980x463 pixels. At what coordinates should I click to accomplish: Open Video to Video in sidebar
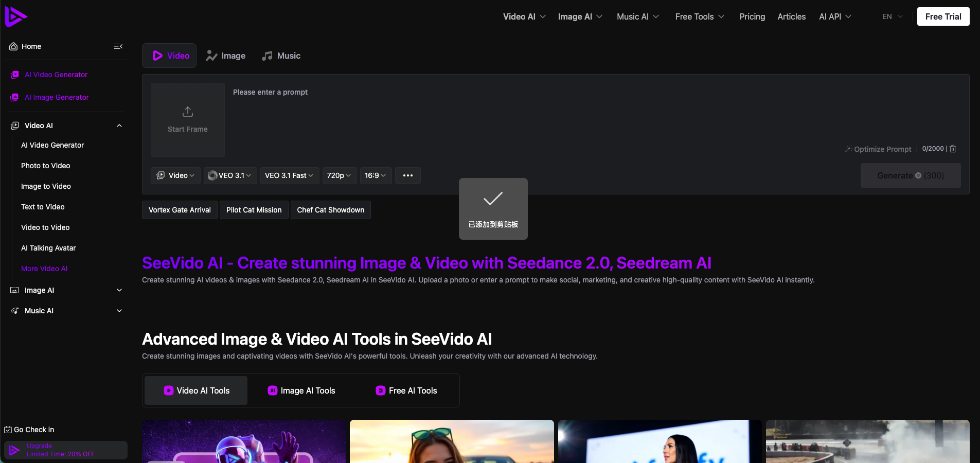pyautogui.click(x=45, y=227)
